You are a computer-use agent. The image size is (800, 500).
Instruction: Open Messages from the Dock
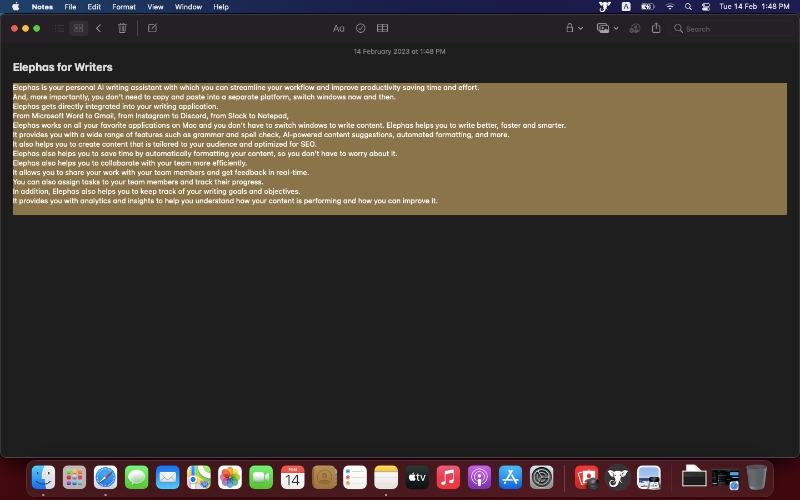point(137,478)
